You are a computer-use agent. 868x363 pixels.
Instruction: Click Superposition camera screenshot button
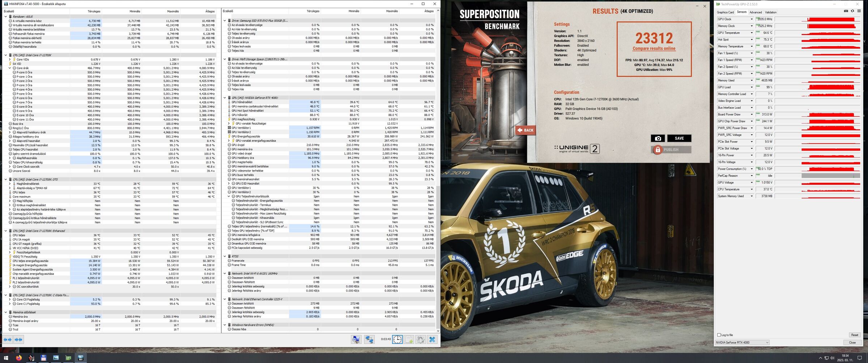point(658,138)
